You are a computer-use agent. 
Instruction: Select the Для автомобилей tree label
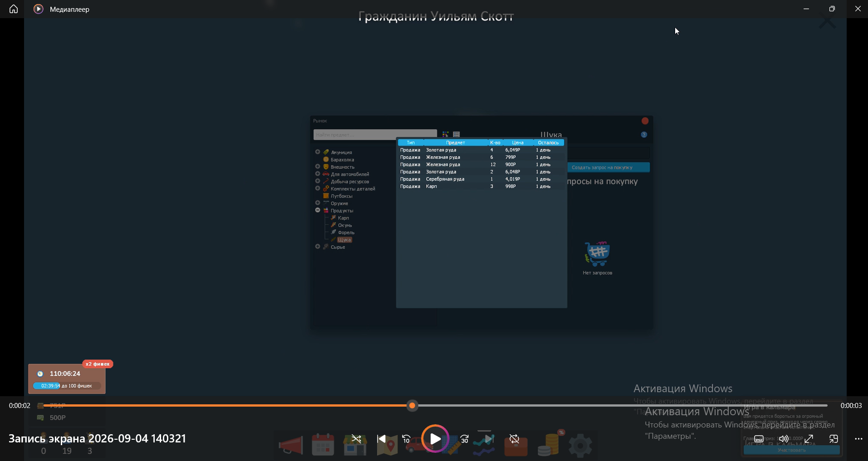[x=350, y=175]
